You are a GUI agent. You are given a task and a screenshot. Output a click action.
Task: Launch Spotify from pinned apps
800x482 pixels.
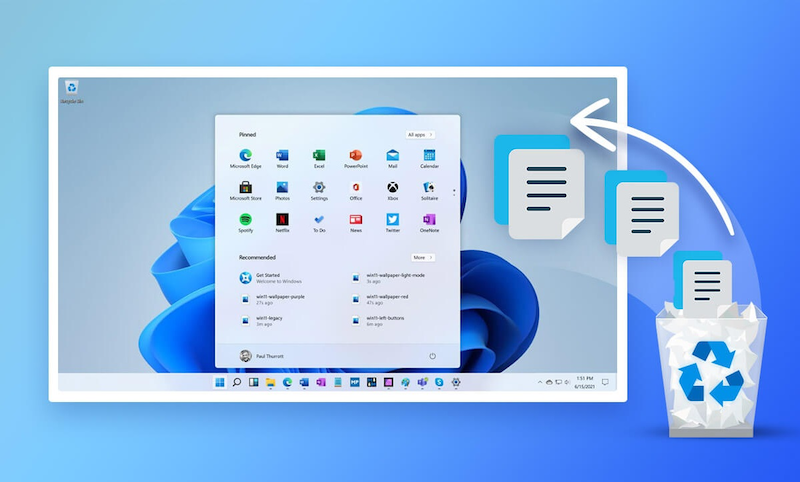pyautogui.click(x=246, y=220)
